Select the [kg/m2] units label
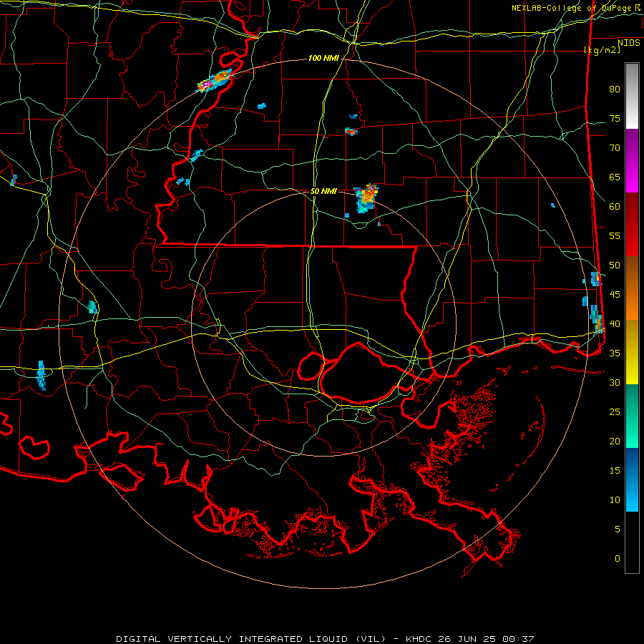This screenshot has height=644, width=644. point(602,50)
